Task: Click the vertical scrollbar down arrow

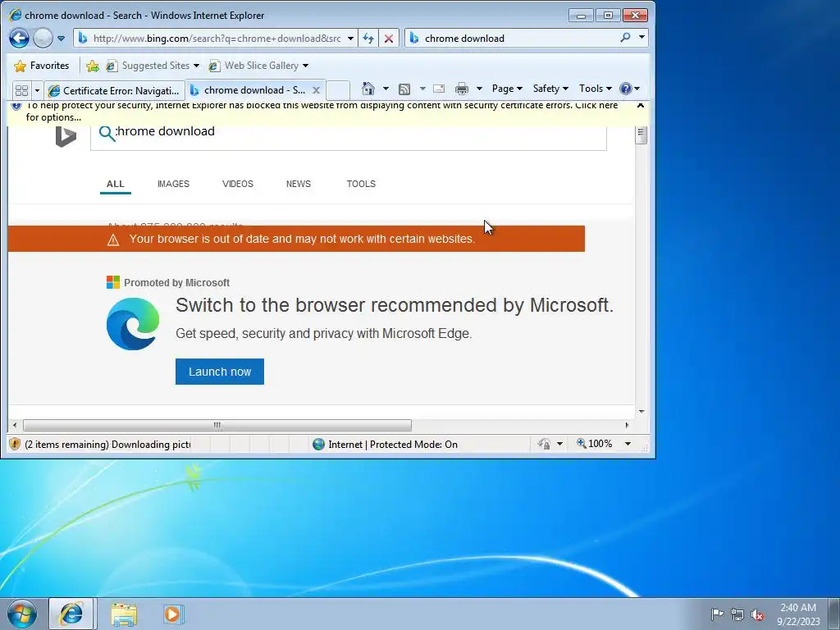Action: tap(641, 412)
